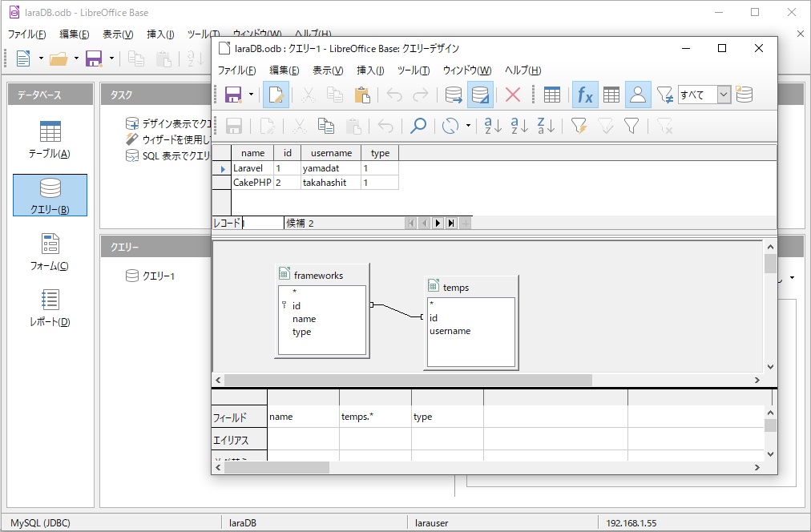This screenshot has height=532, width=811.
Task: Open the limit dropdown showing すべて
Action: click(x=724, y=95)
